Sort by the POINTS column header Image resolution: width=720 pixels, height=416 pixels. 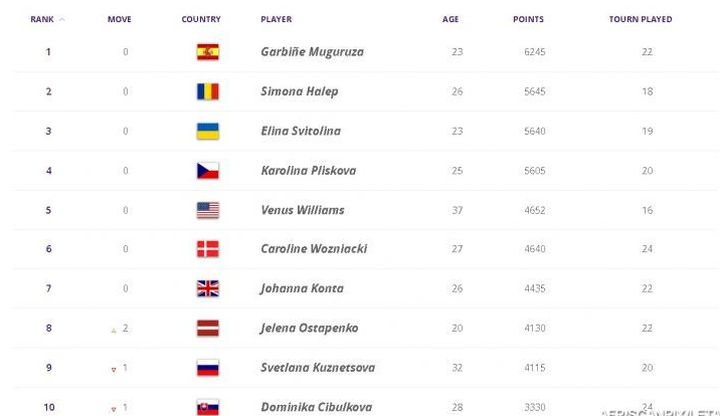(528, 19)
